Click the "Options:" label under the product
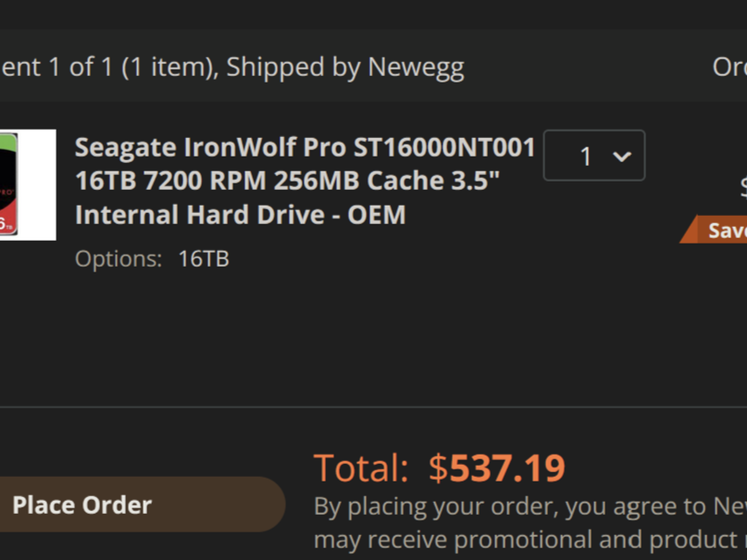Image resolution: width=747 pixels, height=560 pixels. [x=118, y=258]
